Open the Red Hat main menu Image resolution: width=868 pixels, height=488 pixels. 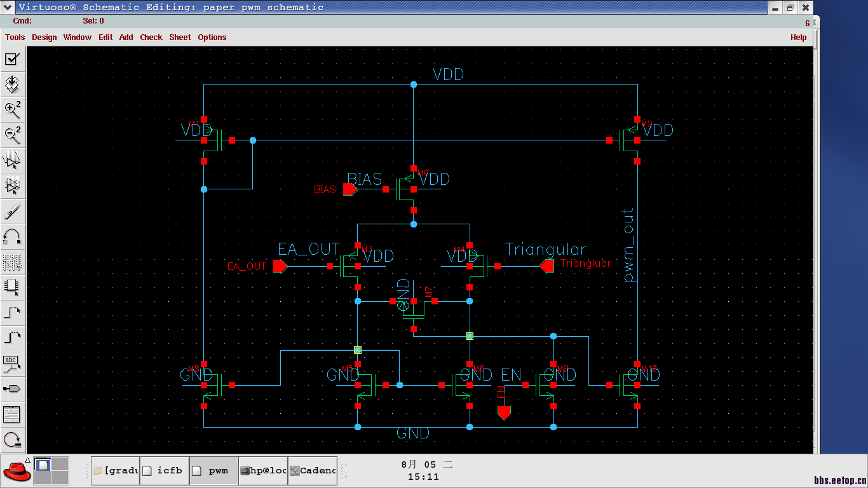(x=17, y=471)
